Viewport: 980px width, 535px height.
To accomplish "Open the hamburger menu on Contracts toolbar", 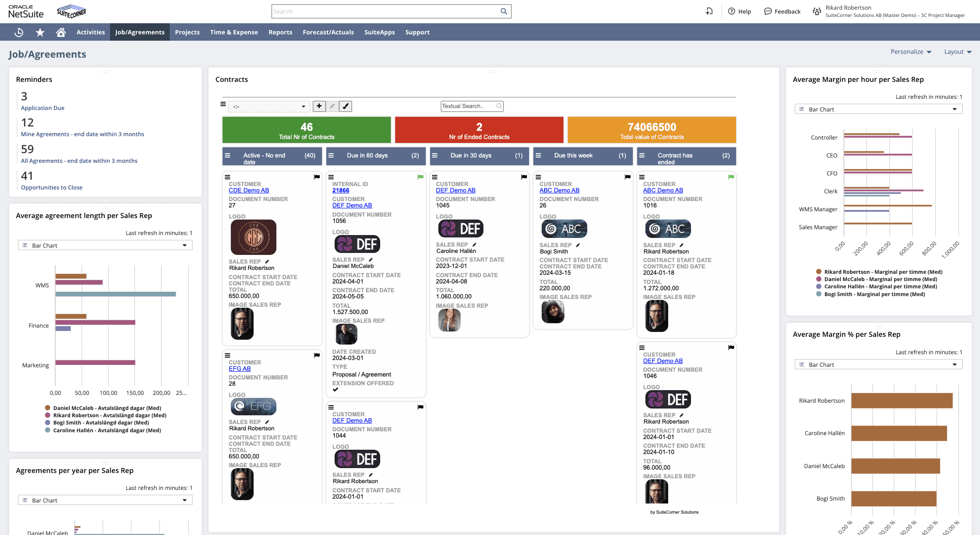I will click(x=223, y=104).
